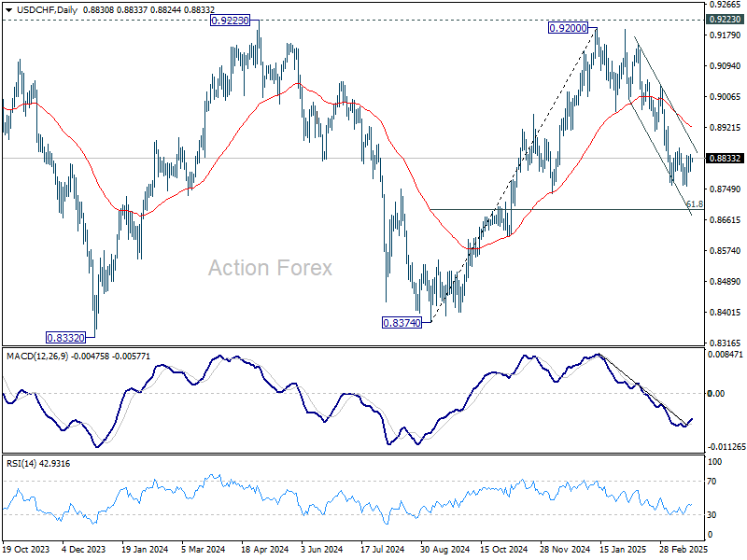Screen dimensions: 747x560
Task: Click the 0.87490 price axis value
Action: pos(726,189)
